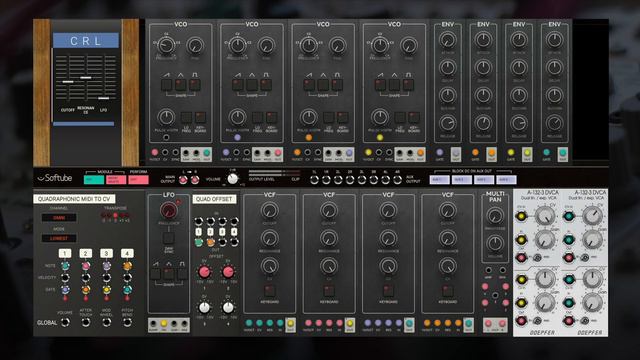Toggle KEYBOARD button on the second VCO
The width and height of the screenshot is (640, 360).
click(271, 118)
